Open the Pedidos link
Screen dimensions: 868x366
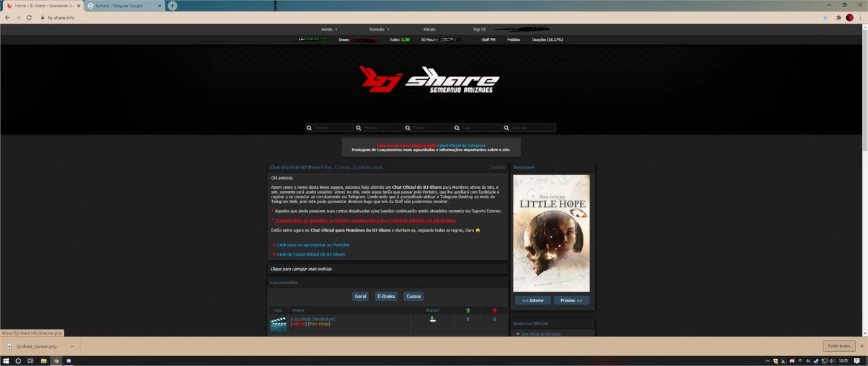point(513,40)
